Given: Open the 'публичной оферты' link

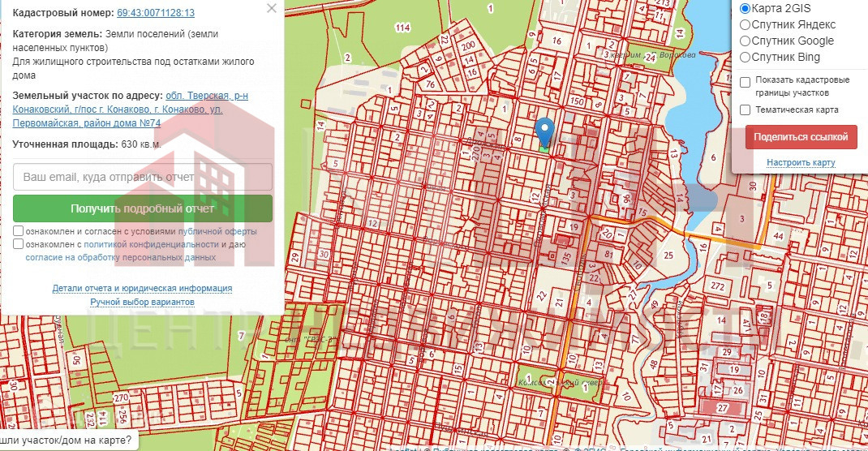Looking at the screenshot, I should pyautogui.click(x=217, y=232).
